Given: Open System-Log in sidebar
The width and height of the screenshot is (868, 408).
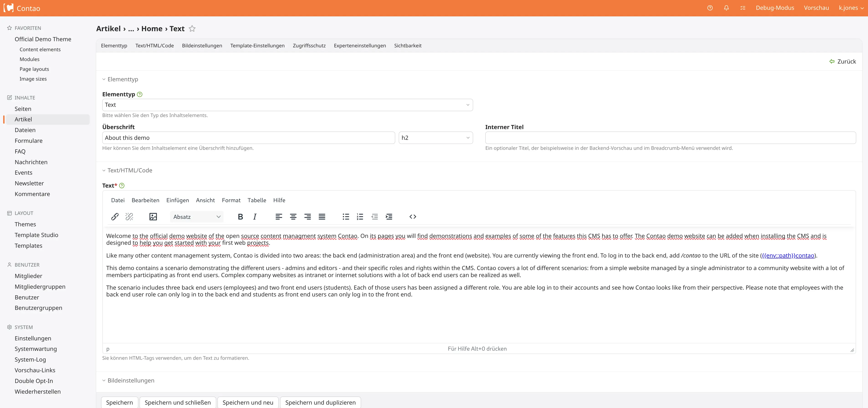Looking at the screenshot, I should coord(30,360).
